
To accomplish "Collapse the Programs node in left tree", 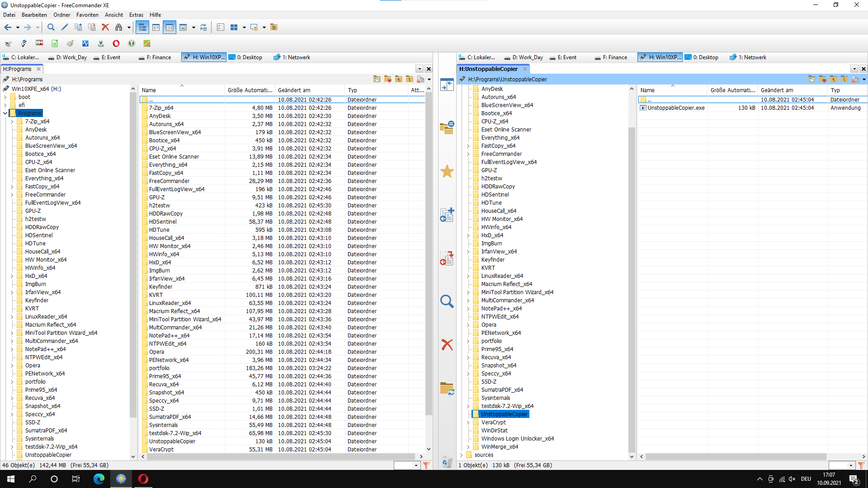I will 5,113.
